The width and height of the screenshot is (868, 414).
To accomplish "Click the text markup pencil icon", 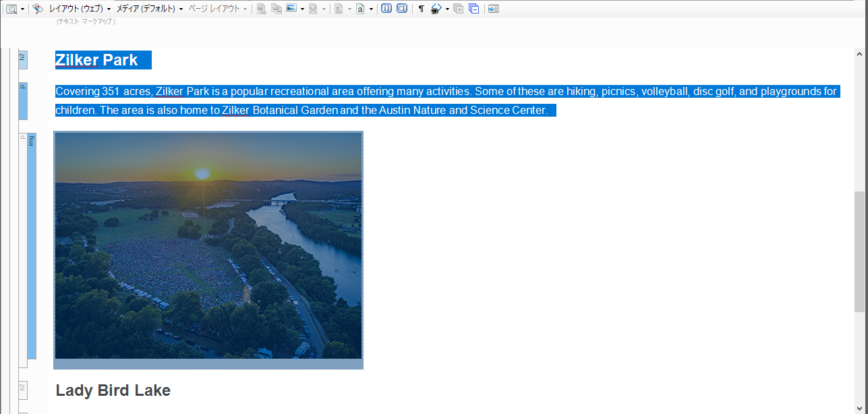I will pos(38,9).
